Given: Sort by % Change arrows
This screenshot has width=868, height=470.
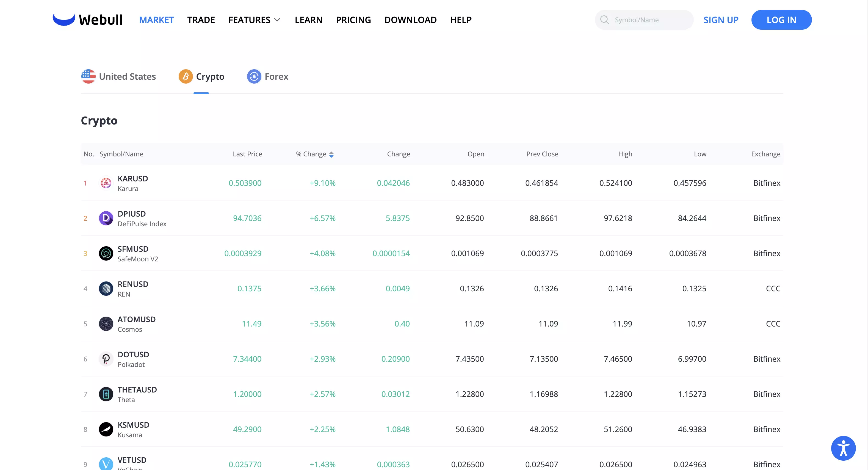Looking at the screenshot, I should pos(331,154).
